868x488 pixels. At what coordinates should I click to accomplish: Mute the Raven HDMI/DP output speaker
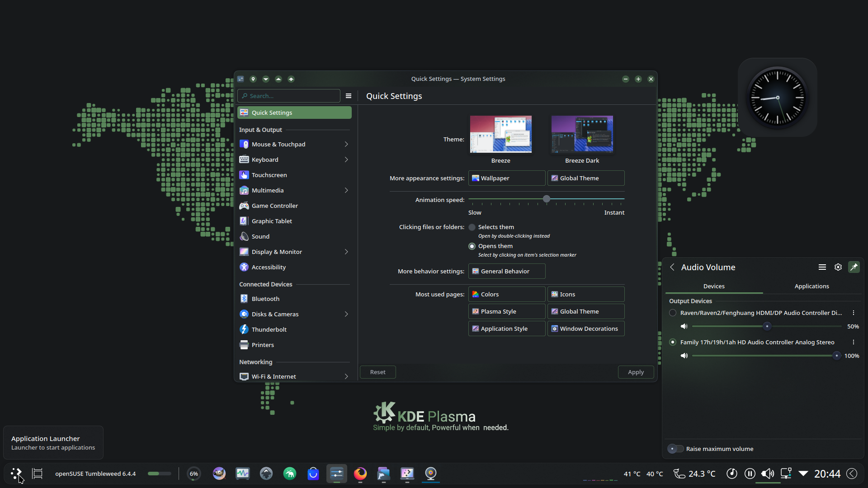pos(684,326)
